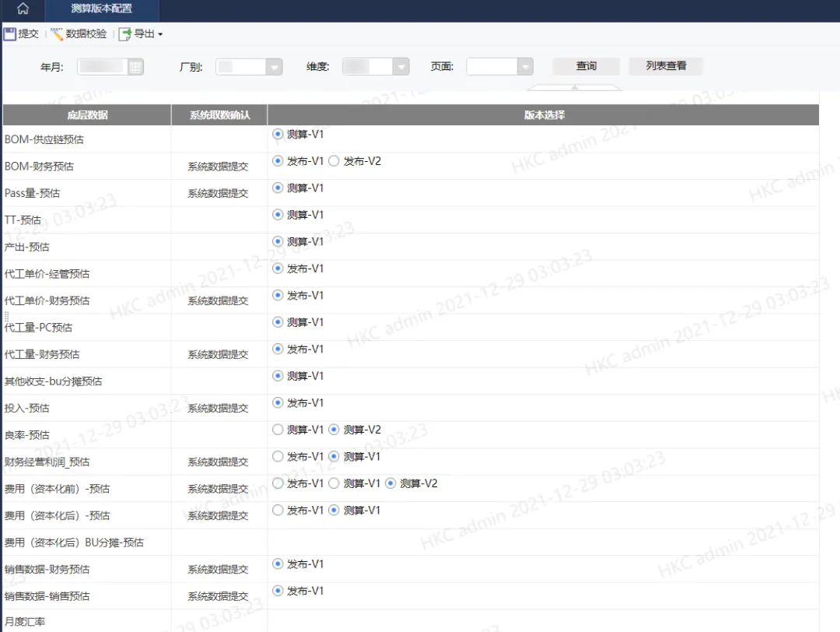Collapse the filter panel arrow
Screen dimensions: 840x632
[x=574, y=87]
